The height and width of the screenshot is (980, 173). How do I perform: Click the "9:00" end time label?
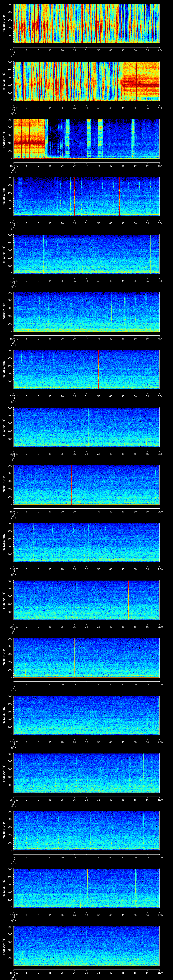point(160,454)
